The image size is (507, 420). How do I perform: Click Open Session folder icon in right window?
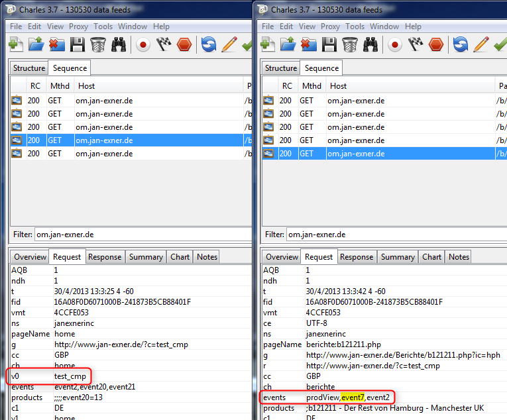tap(288, 44)
